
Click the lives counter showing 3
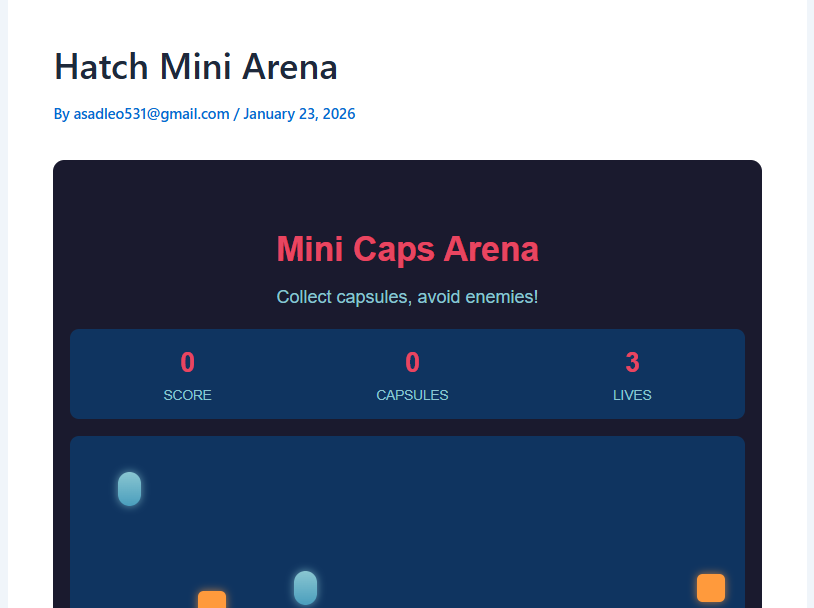(632, 363)
